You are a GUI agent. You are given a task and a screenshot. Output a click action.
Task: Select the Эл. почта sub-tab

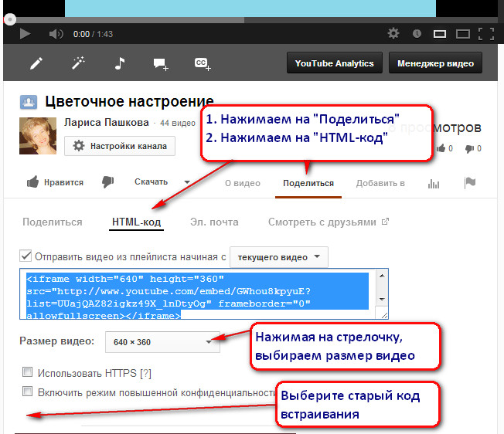click(214, 222)
